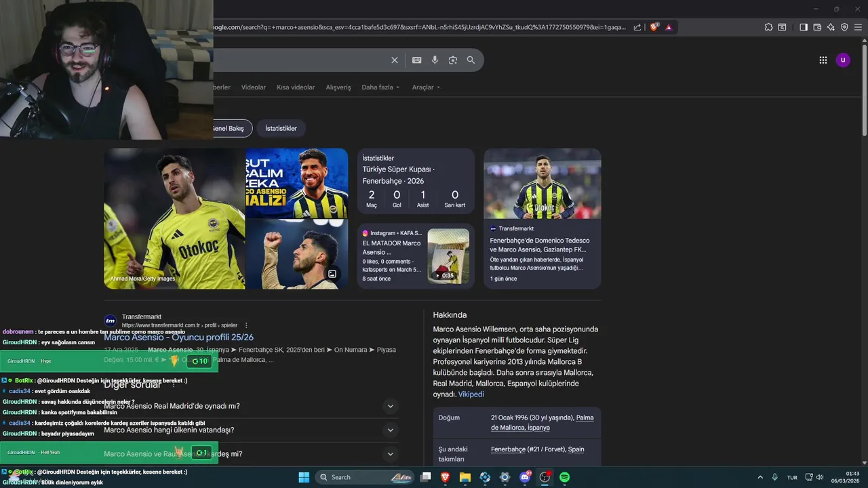Open the Google account avatar menu

pyautogui.click(x=843, y=60)
